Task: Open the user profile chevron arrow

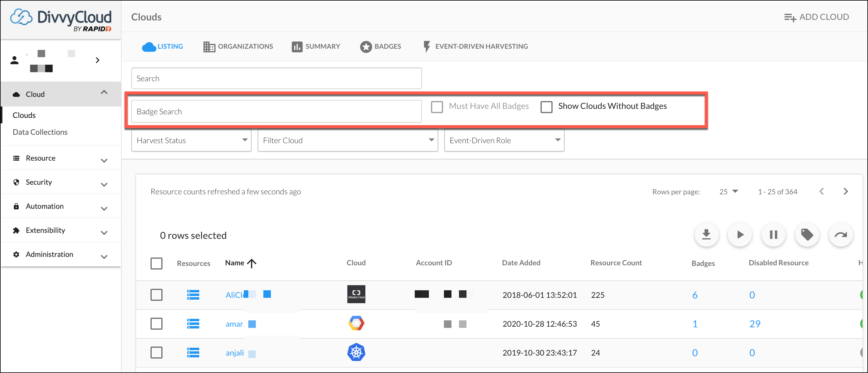Action: [98, 60]
